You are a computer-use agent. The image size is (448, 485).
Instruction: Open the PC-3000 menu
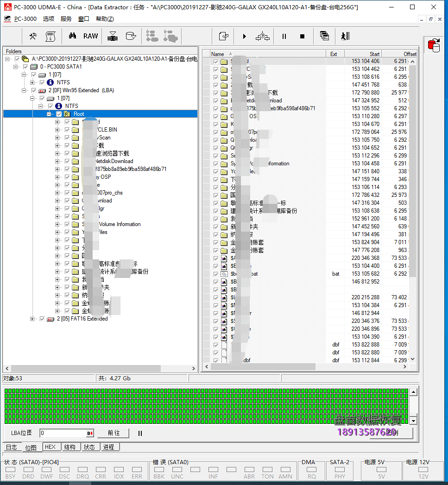click(x=25, y=19)
